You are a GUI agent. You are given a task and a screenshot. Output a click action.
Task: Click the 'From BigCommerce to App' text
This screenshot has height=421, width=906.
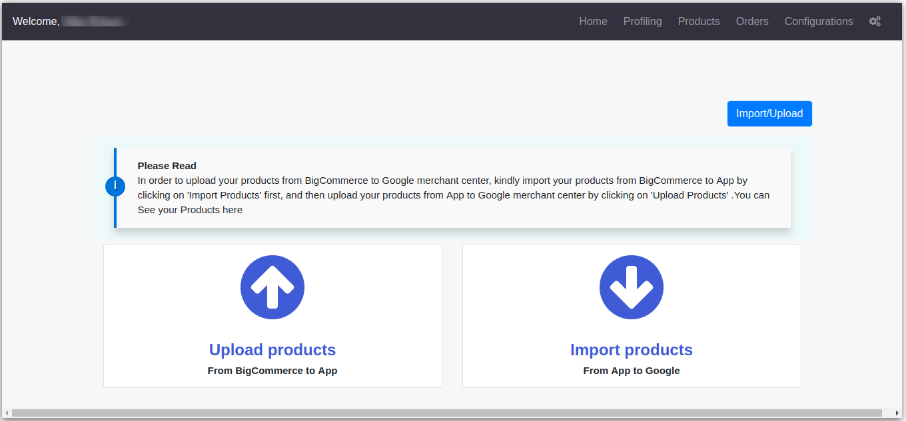coord(272,371)
